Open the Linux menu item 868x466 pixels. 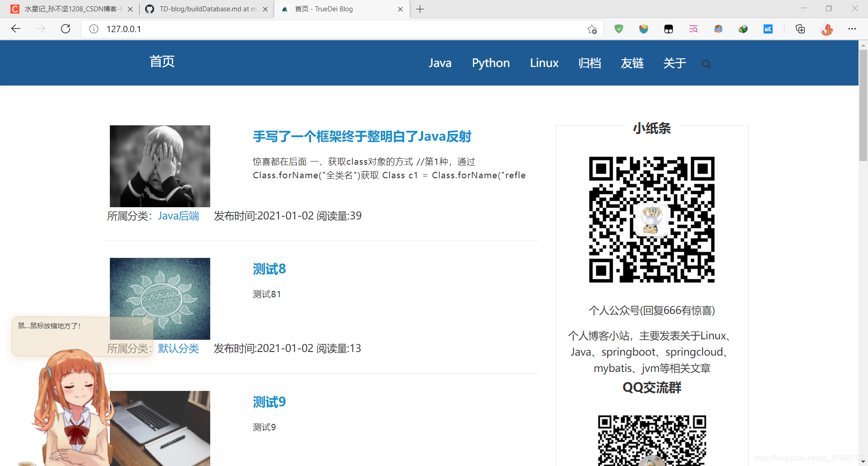(x=544, y=63)
